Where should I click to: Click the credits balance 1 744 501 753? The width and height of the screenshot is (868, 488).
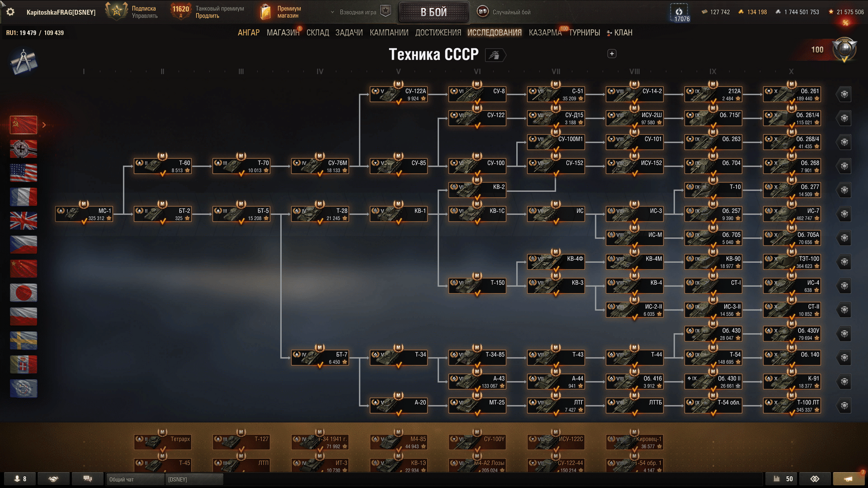(797, 12)
